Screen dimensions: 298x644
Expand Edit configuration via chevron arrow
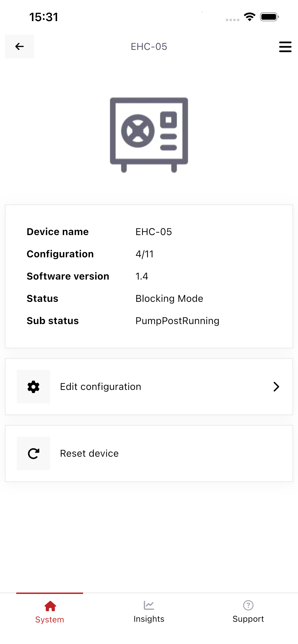276,386
